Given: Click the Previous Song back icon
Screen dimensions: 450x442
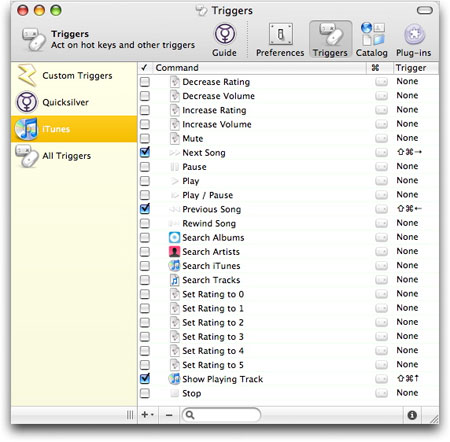Looking at the screenshot, I should [x=174, y=210].
